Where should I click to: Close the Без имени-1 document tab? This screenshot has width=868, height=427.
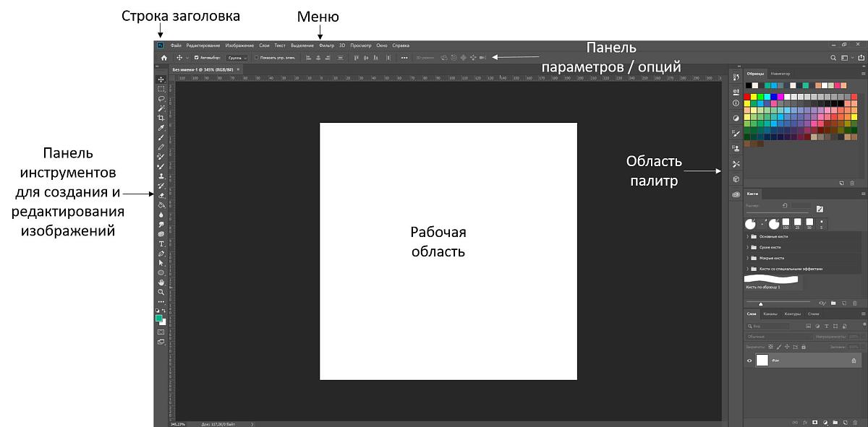238,69
